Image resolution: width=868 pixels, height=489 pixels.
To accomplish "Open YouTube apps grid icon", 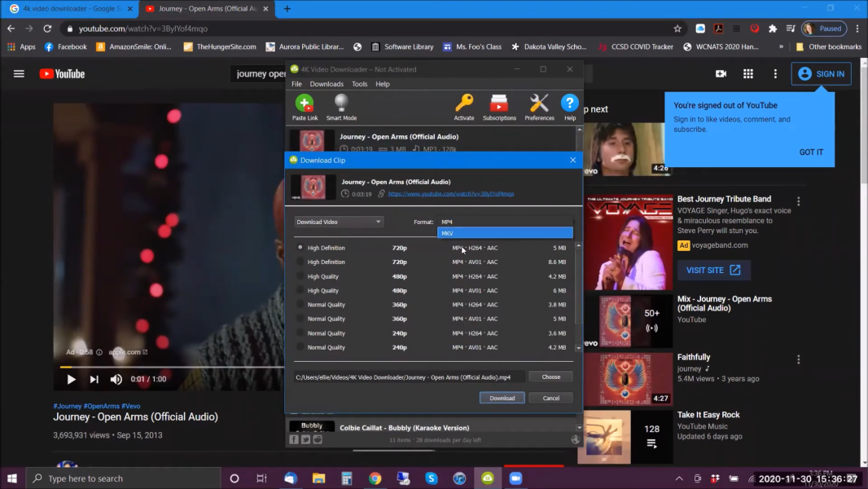I will coord(747,73).
